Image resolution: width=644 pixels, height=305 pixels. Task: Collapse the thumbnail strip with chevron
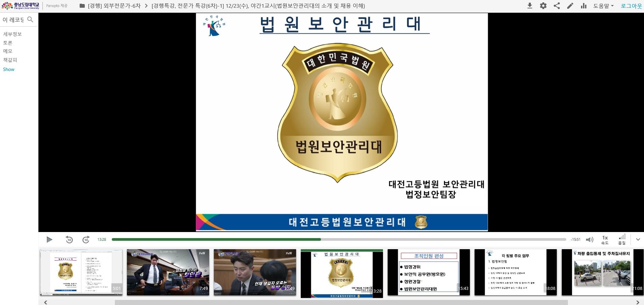638,239
